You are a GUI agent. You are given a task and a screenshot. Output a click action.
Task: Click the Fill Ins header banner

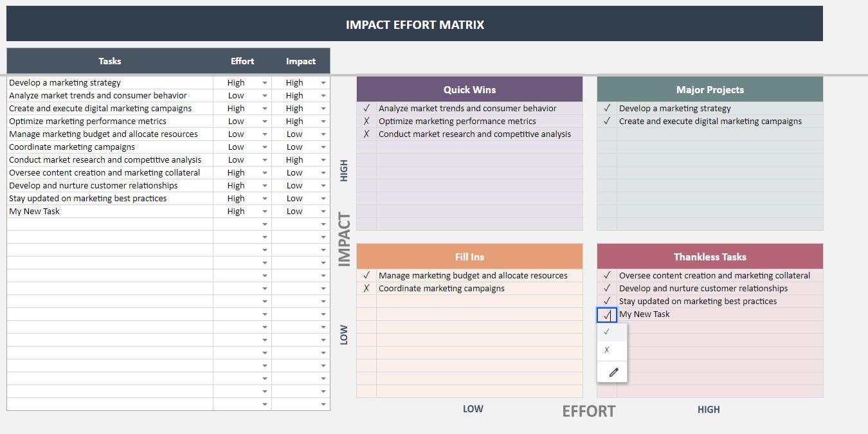click(469, 256)
